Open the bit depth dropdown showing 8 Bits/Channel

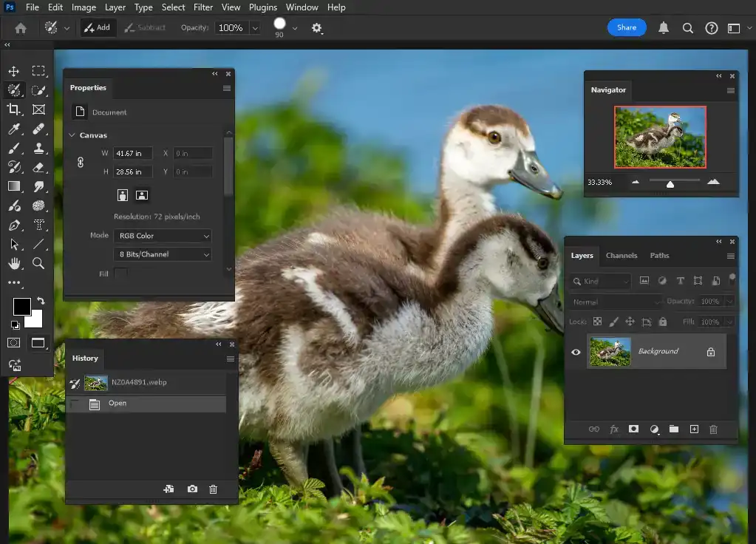162,254
